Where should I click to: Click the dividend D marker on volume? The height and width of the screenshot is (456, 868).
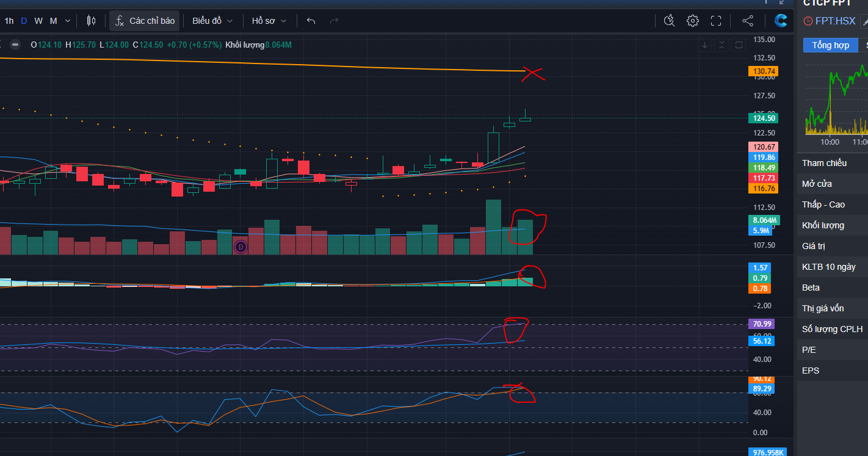click(241, 247)
